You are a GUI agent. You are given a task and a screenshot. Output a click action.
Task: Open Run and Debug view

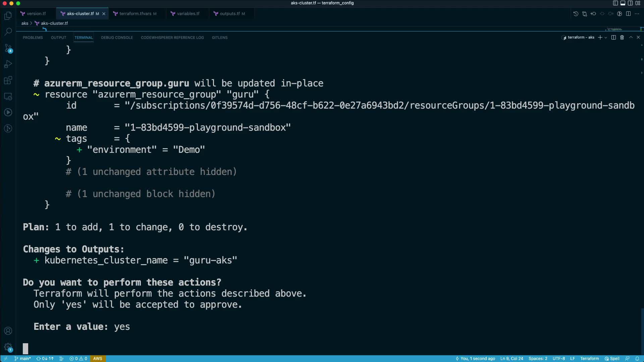coord(8,64)
